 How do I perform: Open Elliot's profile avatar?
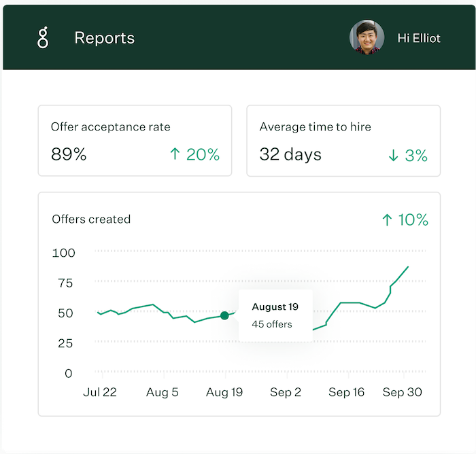pyautogui.click(x=367, y=37)
